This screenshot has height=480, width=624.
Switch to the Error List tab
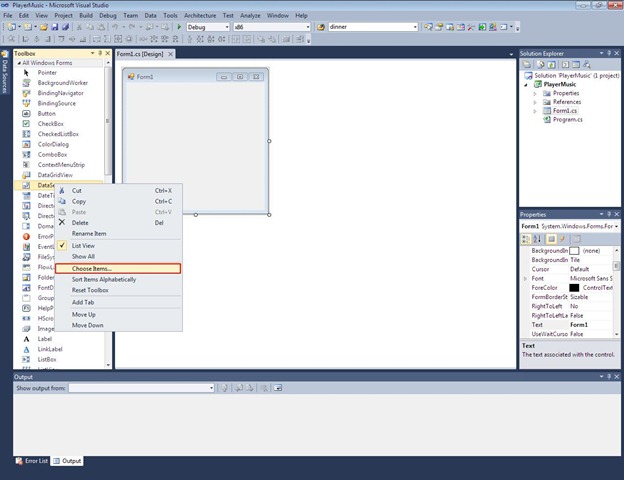pos(31,460)
